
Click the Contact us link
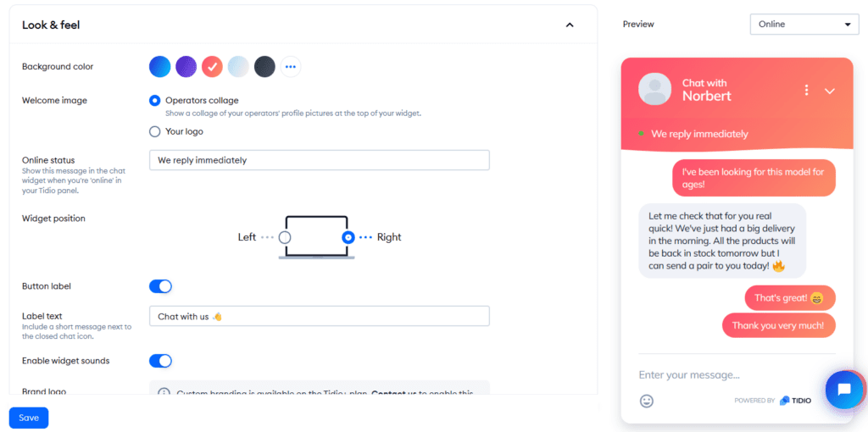click(x=393, y=394)
